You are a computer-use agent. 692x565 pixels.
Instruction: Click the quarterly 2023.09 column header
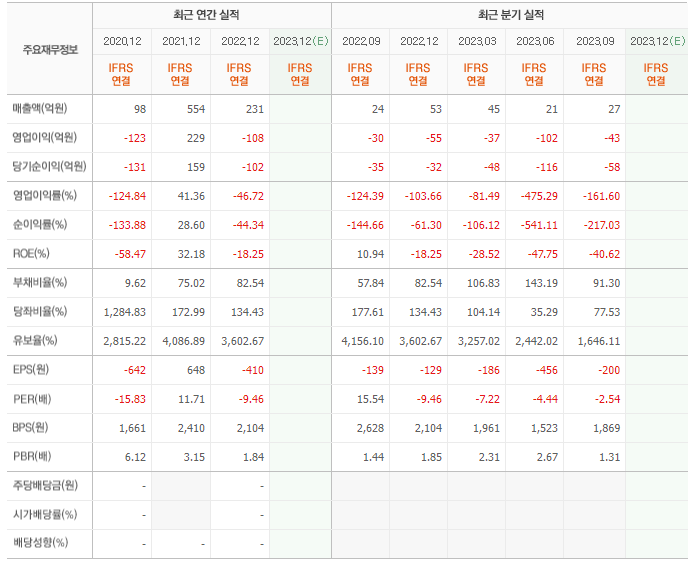click(595, 41)
